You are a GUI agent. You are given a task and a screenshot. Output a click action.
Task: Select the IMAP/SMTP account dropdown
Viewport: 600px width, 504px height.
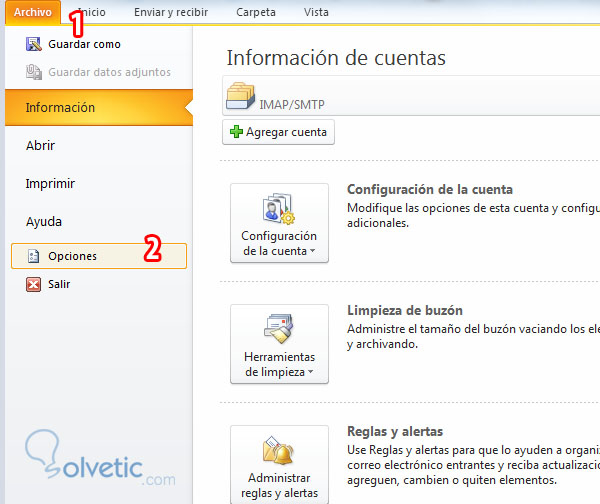coord(411,96)
